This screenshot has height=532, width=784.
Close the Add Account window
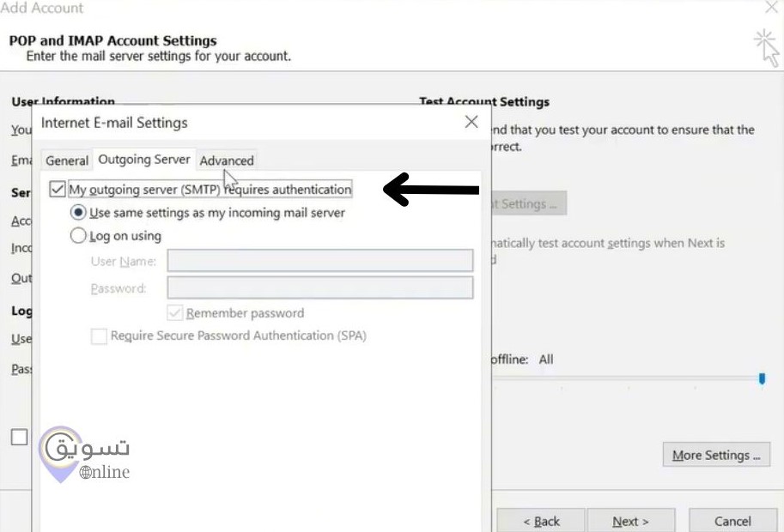tap(772, 7)
